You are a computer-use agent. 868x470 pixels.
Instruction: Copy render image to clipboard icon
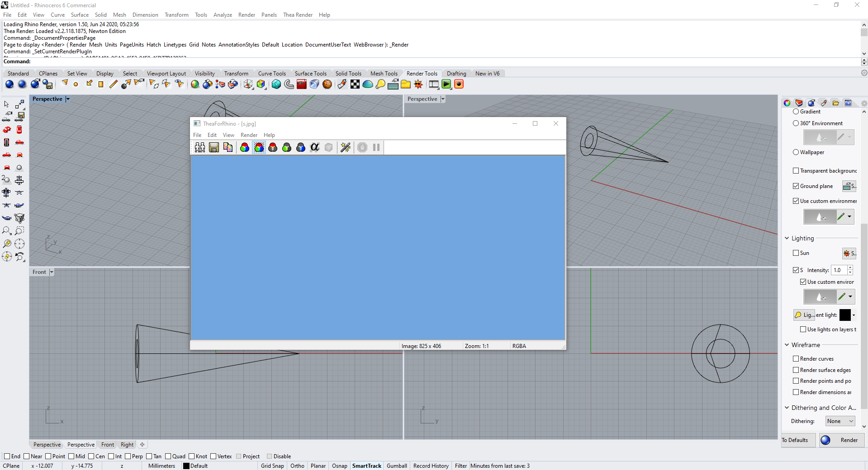tap(228, 147)
